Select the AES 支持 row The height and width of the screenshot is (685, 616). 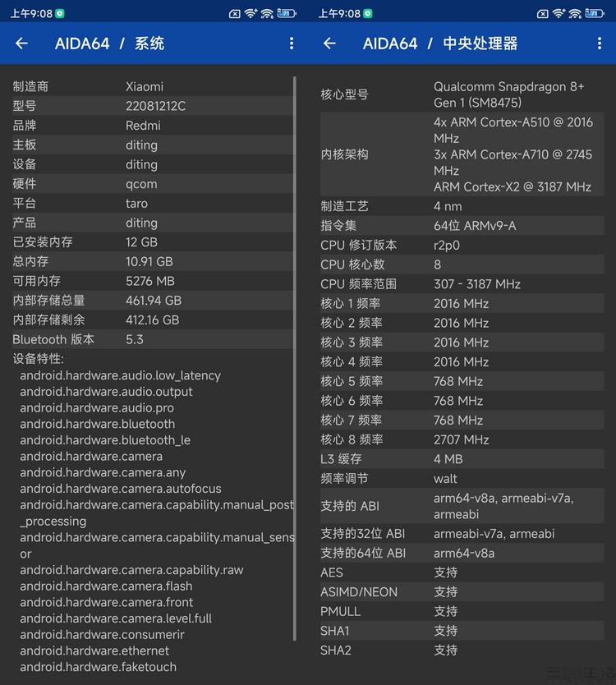462,572
